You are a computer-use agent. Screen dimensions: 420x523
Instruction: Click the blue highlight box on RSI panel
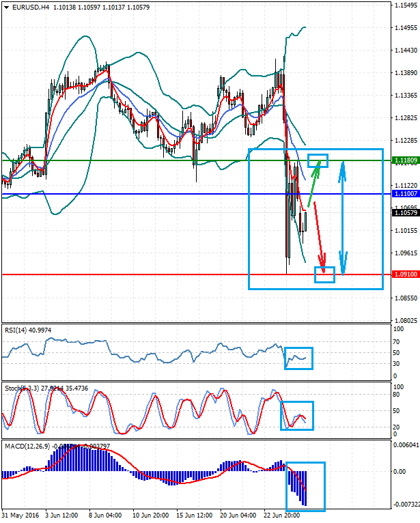pos(298,358)
